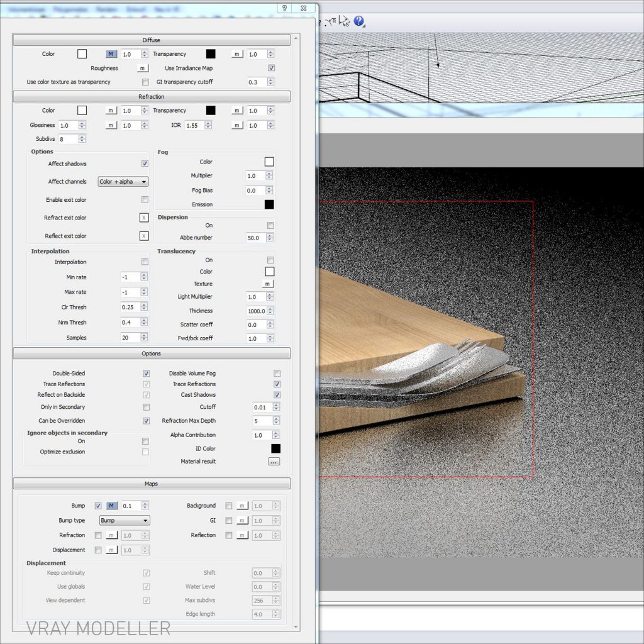Click the dialog's question mark help button
Image resolution: width=644 pixels, height=644 pixels.
point(285,8)
